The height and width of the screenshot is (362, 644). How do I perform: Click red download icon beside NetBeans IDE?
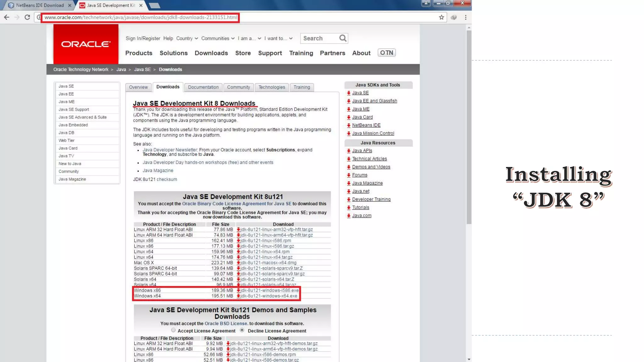point(348,125)
